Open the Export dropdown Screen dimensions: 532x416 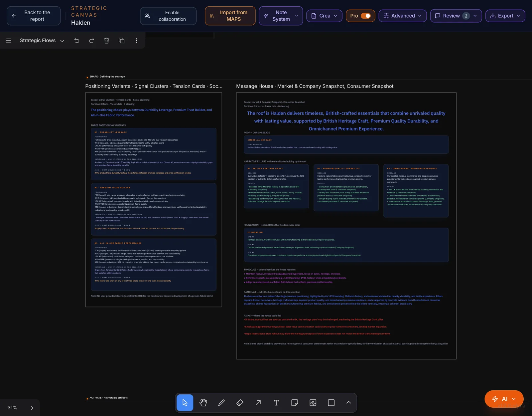[x=505, y=16]
